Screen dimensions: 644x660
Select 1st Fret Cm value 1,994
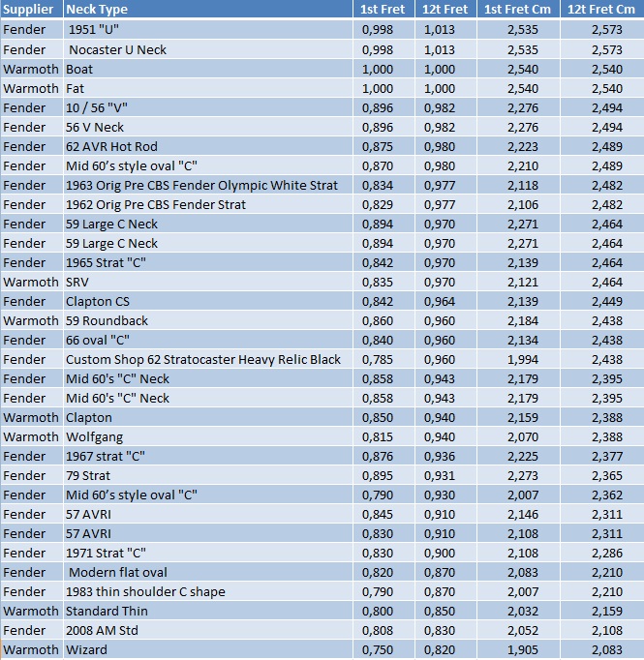[518, 359]
